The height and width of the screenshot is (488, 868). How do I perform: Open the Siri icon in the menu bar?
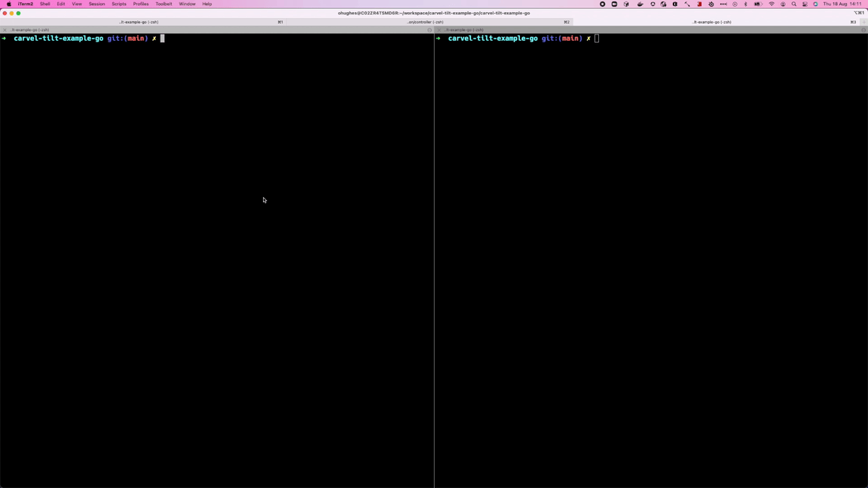point(815,4)
